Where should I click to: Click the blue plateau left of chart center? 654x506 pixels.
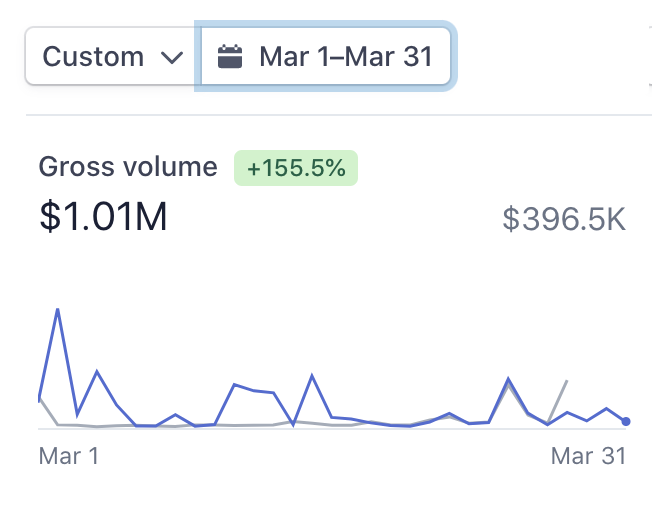tap(252, 389)
